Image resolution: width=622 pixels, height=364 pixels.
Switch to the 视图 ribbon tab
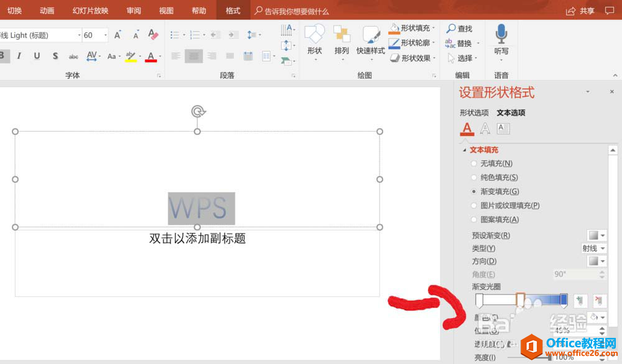pyautogui.click(x=166, y=11)
